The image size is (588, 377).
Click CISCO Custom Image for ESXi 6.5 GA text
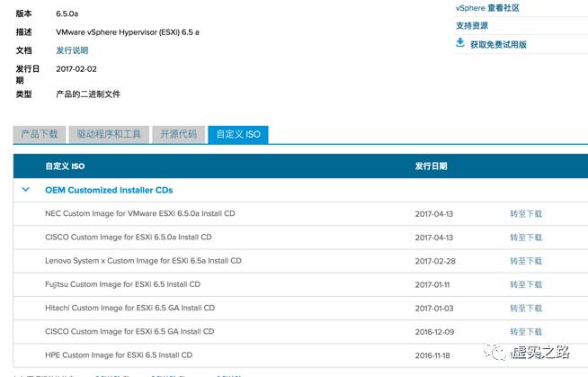[x=129, y=332]
